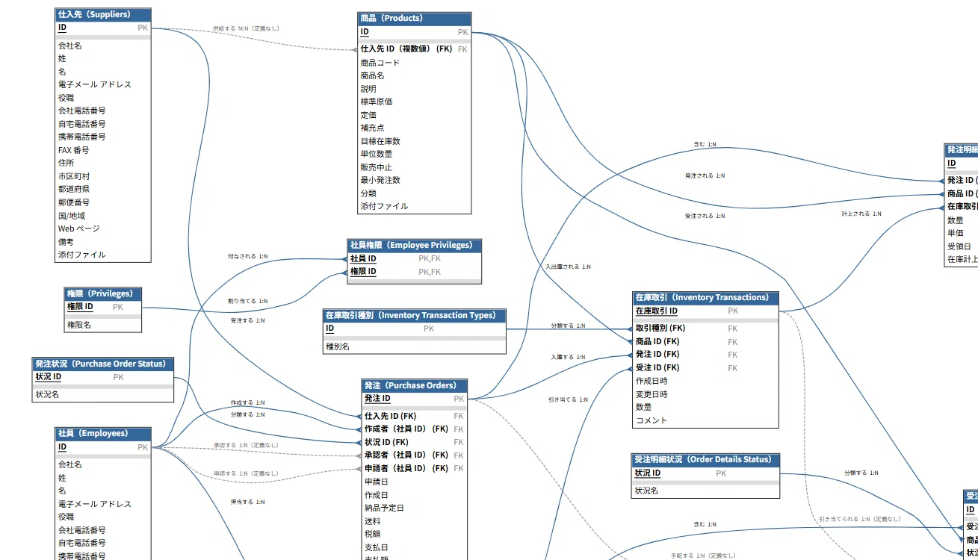
Task: Click 承認者（社員 ID）(FK) field in Purchase Orders
Action: [x=415, y=455]
